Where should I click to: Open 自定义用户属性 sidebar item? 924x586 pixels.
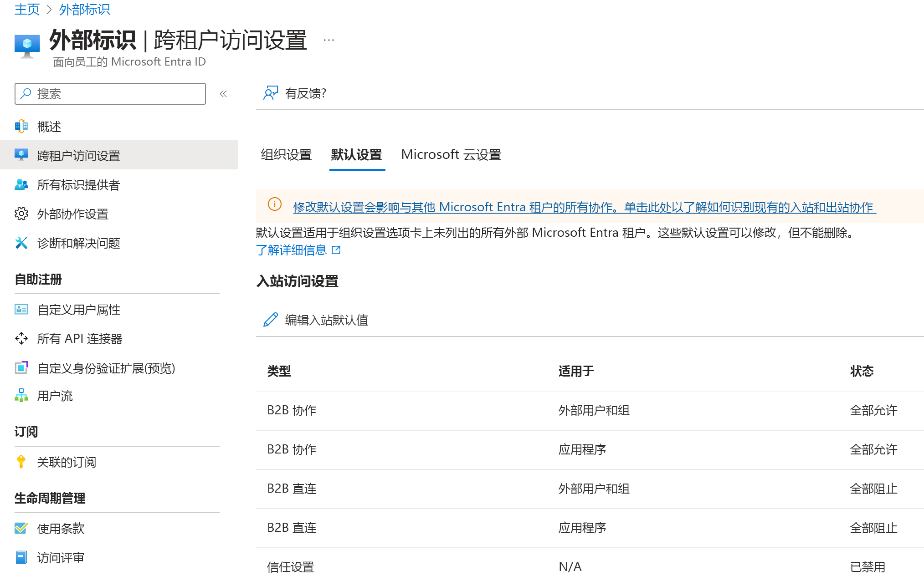tap(119, 310)
